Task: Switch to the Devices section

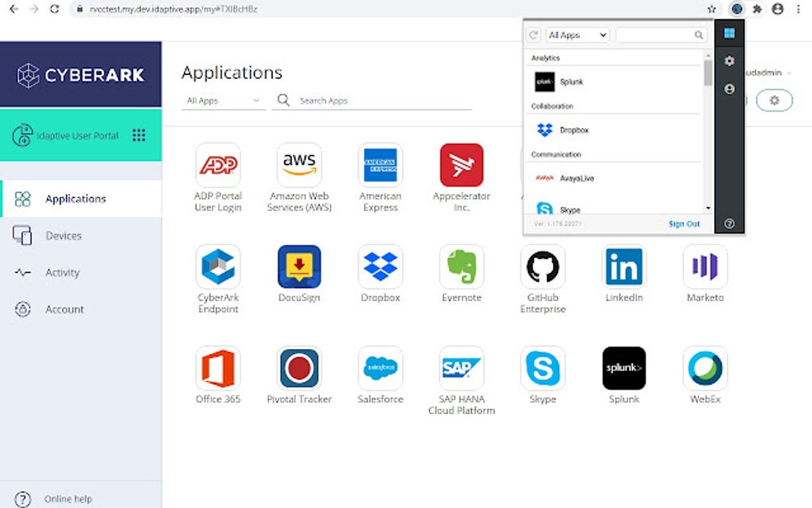Action: 64,236
